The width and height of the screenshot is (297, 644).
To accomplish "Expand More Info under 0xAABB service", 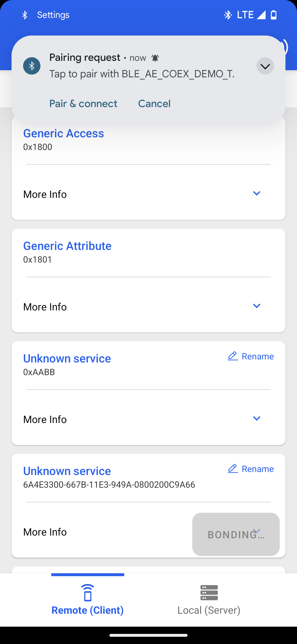I will (256, 419).
